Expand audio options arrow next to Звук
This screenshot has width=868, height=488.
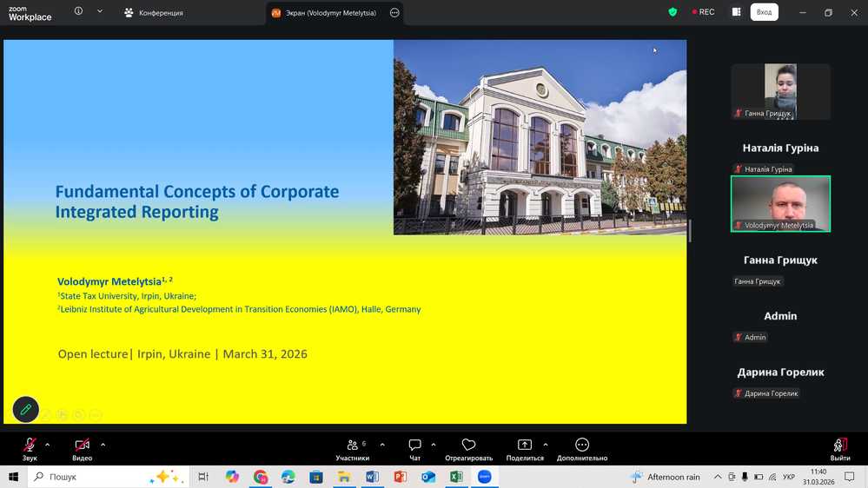(47, 445)
